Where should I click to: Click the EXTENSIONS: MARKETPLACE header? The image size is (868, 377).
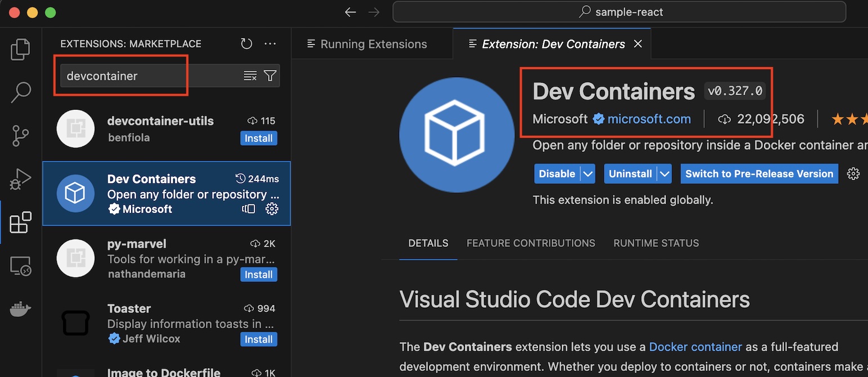[131, 44]
